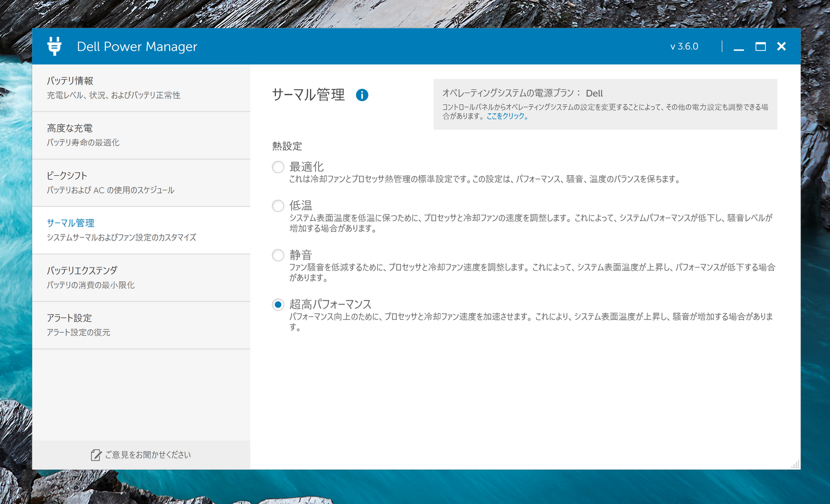The image size is (830, 504).
Task: Click the 熱設定 heading
Action: click(287, 146)
